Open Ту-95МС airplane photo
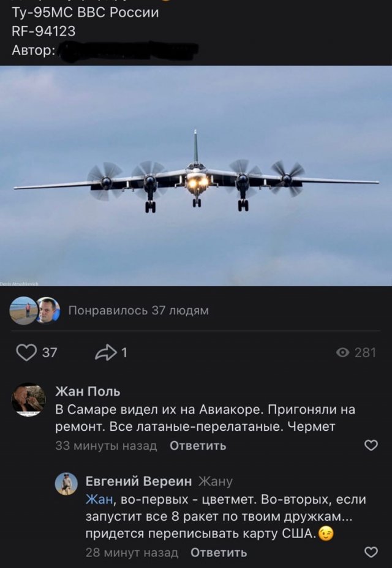392x568 pixels. tap(196, 176)
